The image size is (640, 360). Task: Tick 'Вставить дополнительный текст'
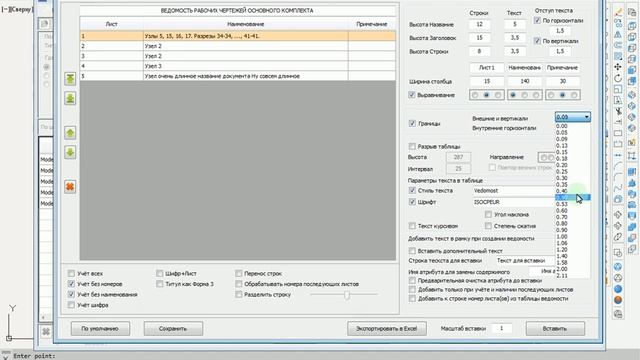click(x=412, y=251)
